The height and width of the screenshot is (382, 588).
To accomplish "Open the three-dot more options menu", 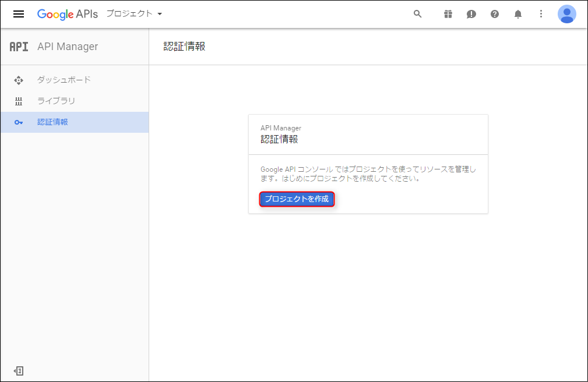I will pyautogui.click(x=541, y=14).
